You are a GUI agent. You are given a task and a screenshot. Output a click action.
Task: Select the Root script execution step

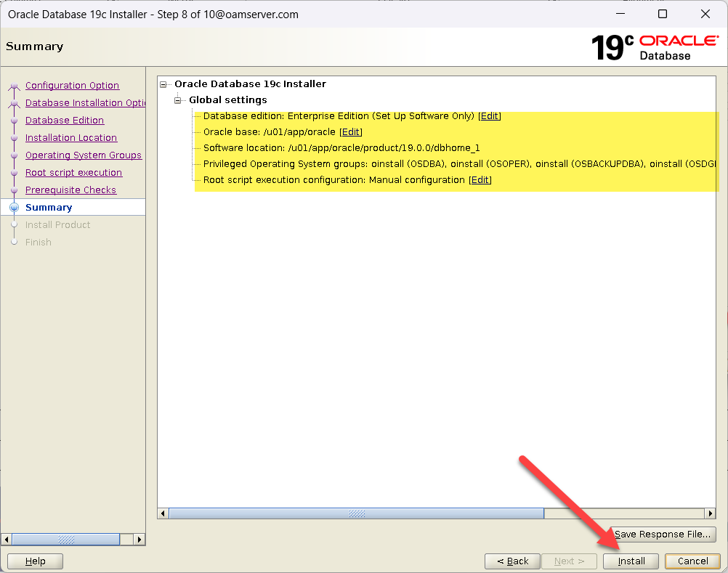(x=73, y=173)
